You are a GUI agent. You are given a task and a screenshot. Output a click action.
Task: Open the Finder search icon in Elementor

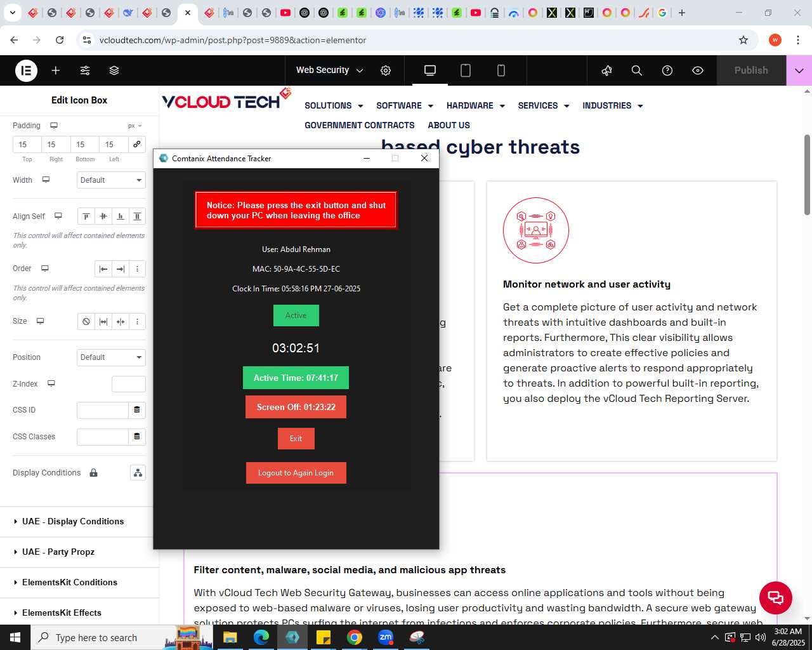[637, 70]
